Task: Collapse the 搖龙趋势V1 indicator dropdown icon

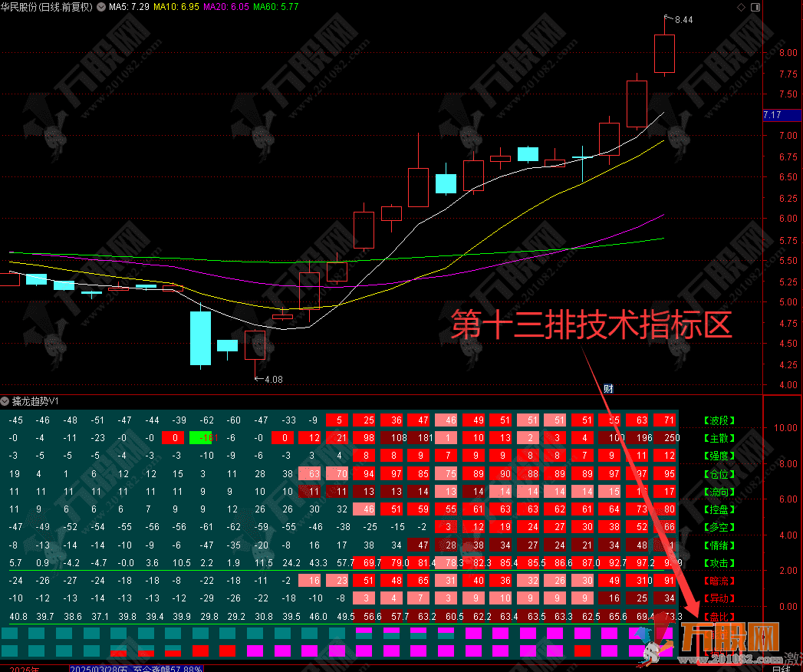Action: coord(5,401)
